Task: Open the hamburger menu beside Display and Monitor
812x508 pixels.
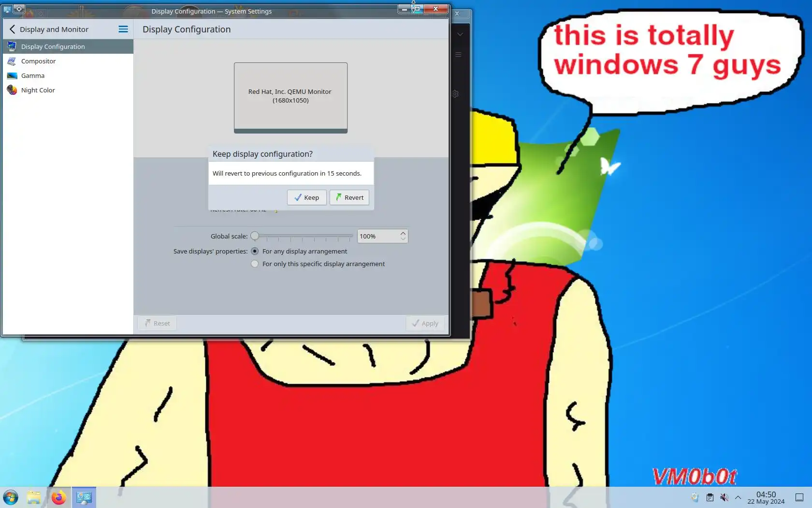Action: pyautogui.click(x=123, y=30)
